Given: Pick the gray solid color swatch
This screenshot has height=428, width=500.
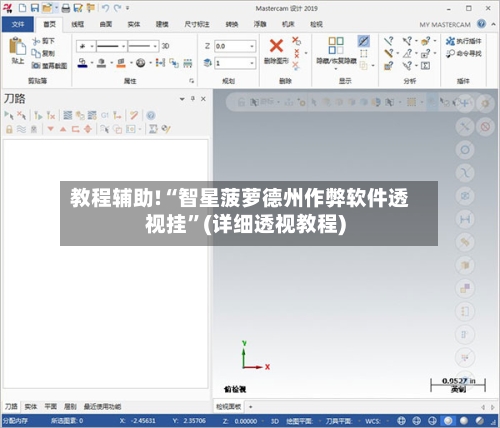Looking at the screenshot, I should click(x=102, y=63).
